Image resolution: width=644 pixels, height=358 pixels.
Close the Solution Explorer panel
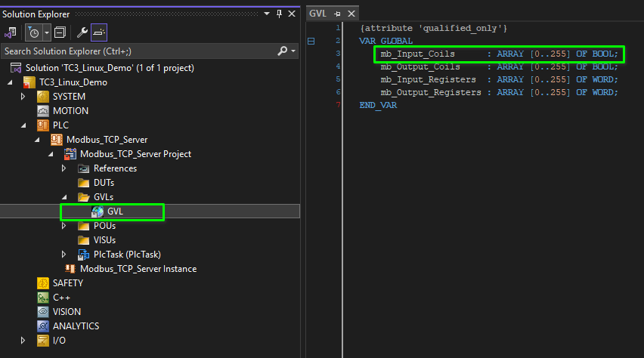click(x=292, y=14)
